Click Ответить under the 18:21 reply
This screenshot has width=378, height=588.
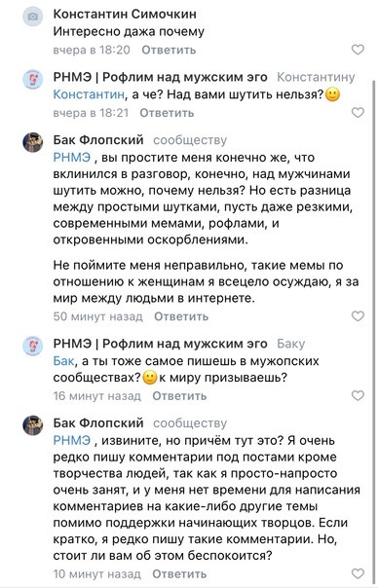click(x=167, y=113)
